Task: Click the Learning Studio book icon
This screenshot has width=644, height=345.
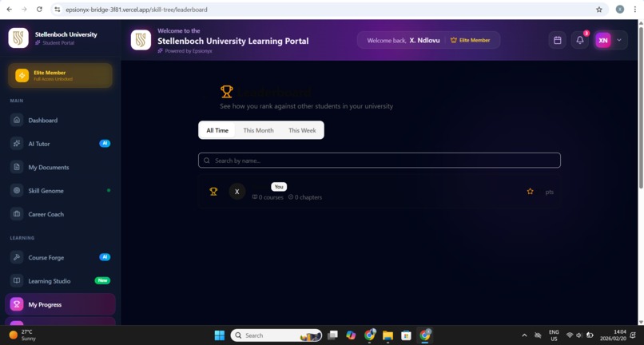Action: (x=17, y=280)
